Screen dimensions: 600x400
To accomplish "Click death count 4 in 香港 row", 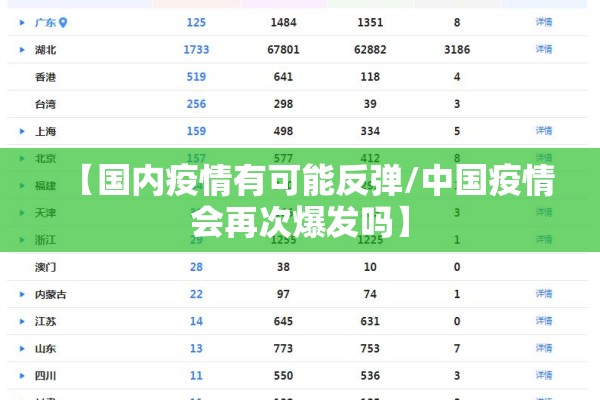I will (457, 77).
